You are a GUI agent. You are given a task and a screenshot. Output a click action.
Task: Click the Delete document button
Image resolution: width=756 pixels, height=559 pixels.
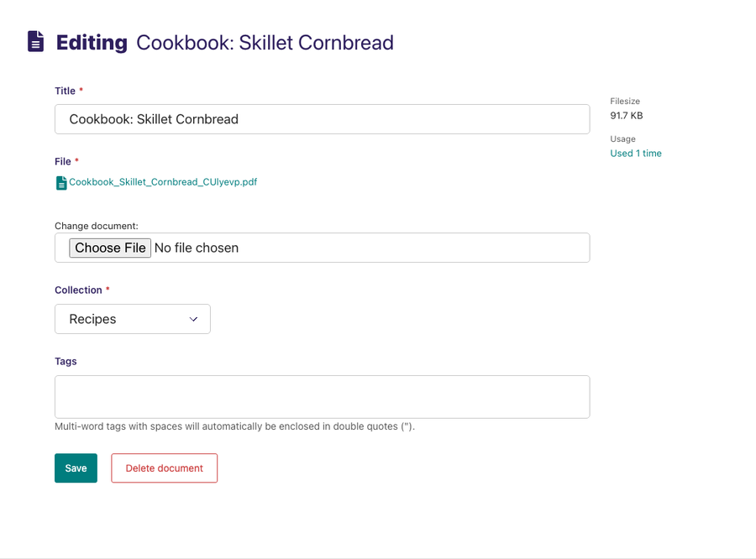point(164,468)
